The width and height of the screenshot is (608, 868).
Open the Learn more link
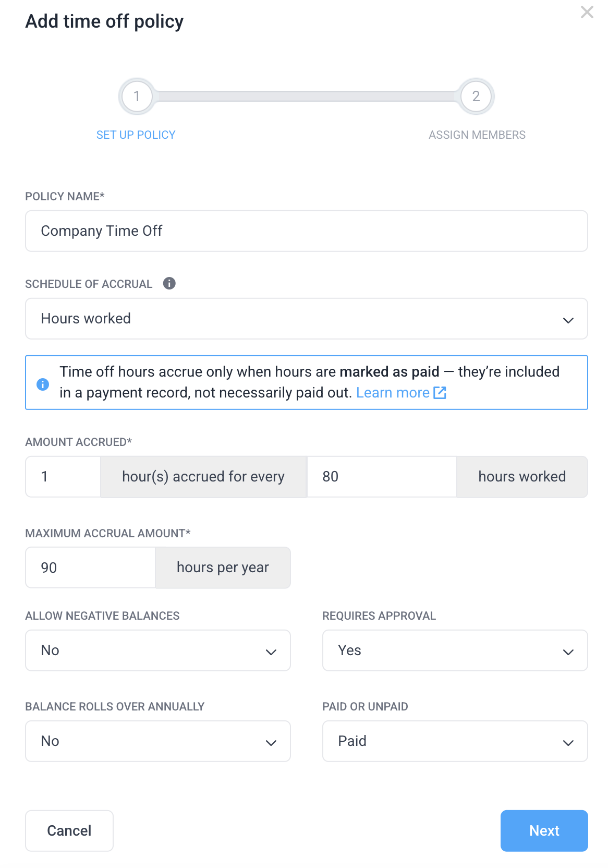point(393,393)
